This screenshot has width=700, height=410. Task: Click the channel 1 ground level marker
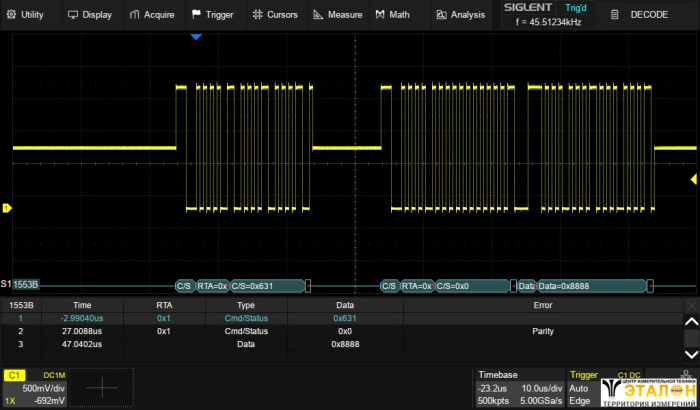click(7, 208)
